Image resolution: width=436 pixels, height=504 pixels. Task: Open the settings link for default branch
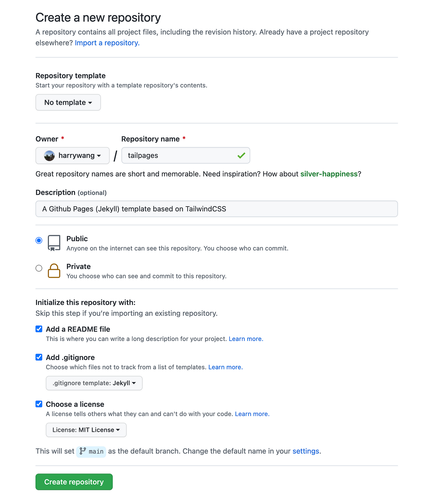(x=306, y=451)
